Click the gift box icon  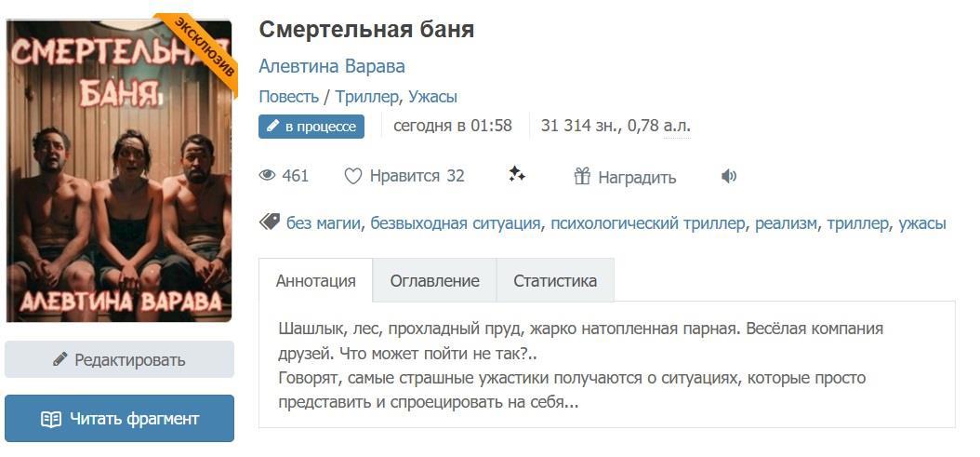pos(583,176)
